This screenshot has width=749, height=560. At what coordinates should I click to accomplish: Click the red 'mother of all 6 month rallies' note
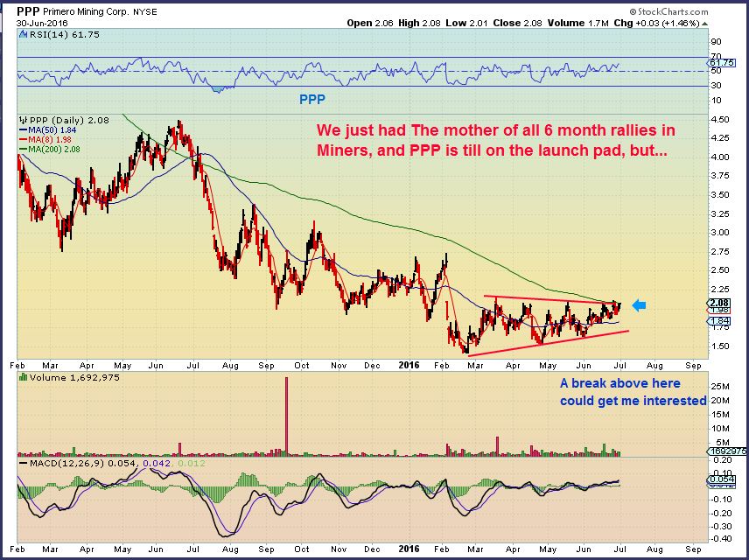(x=495, y=140)
